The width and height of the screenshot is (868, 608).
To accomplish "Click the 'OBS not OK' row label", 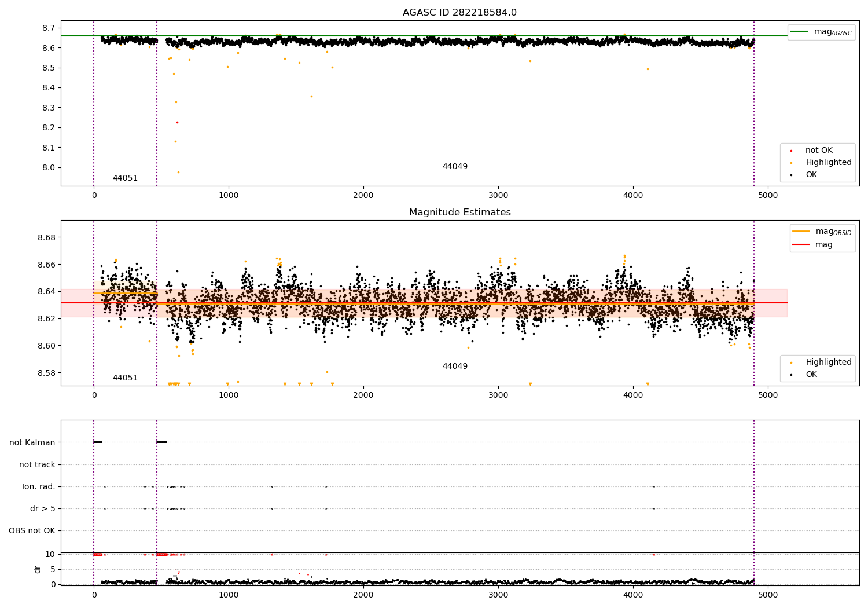I will point(32,531).
